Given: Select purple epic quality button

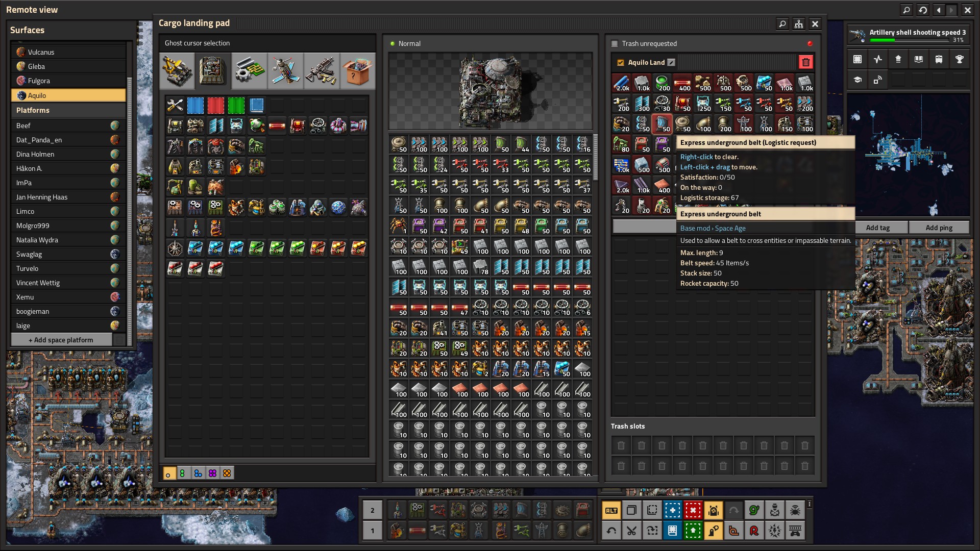Looking at the screenshot, I should tap(213, 473).
